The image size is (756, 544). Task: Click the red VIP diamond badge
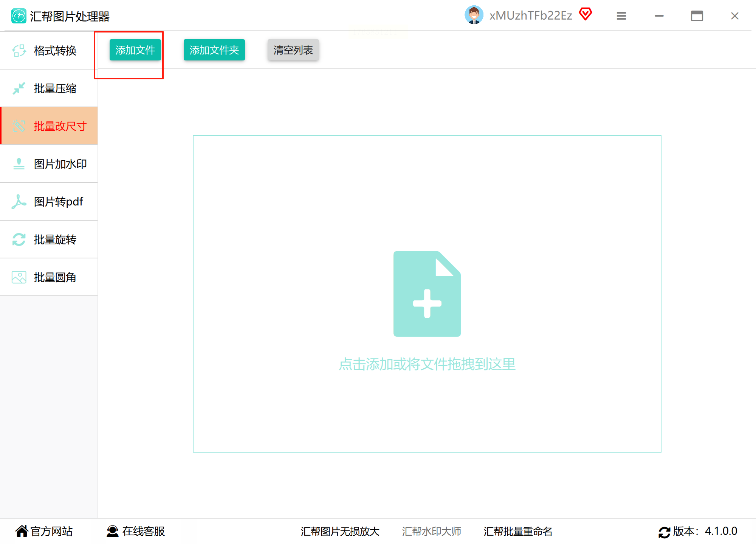coord(585,15)
